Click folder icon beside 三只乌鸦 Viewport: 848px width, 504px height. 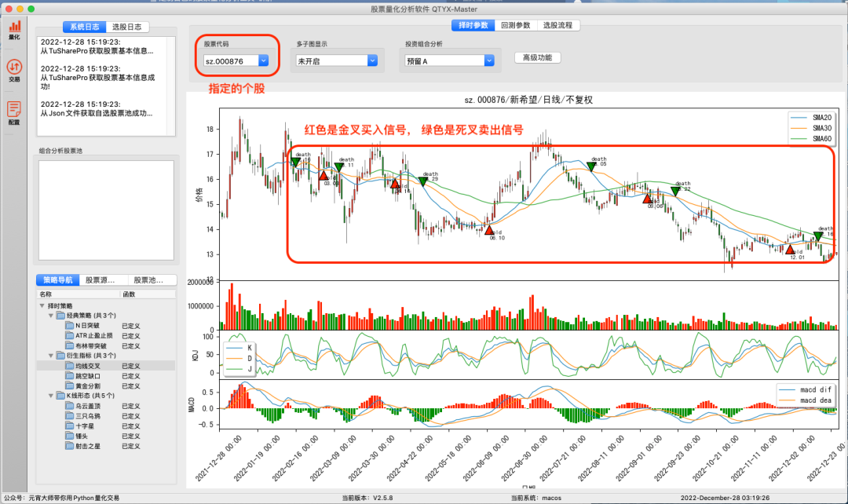coord(69,416)
